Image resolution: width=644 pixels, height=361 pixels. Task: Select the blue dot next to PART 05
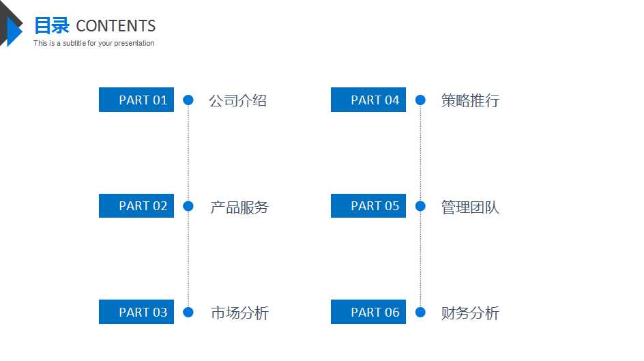pos(420,206)
